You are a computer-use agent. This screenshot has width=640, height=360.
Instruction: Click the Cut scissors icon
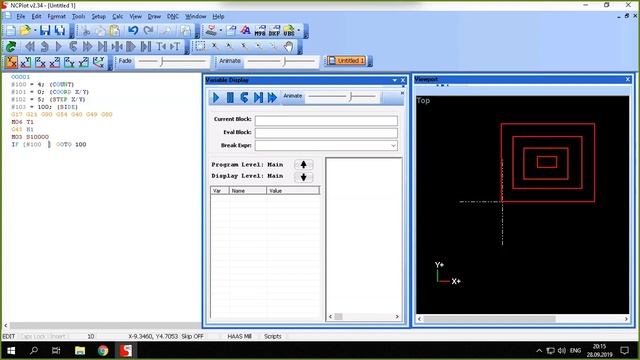86,31
